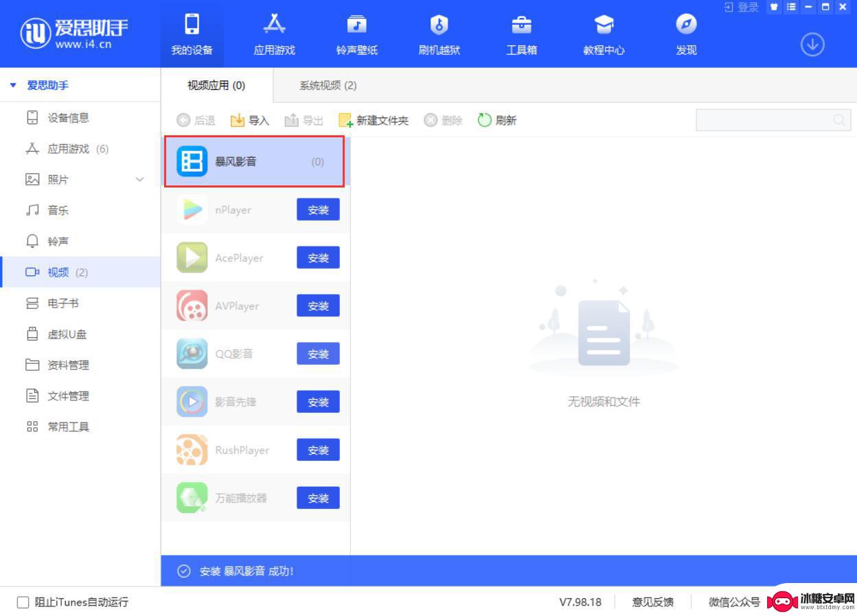Collapse the 爱思助手 device tree triangle

tap(13, 85)
